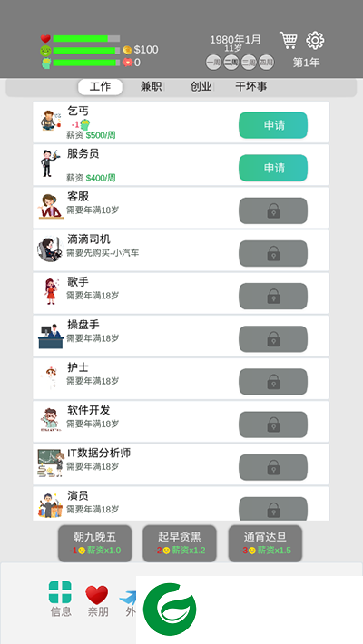Select week 三周 circle

click(249, 63)
